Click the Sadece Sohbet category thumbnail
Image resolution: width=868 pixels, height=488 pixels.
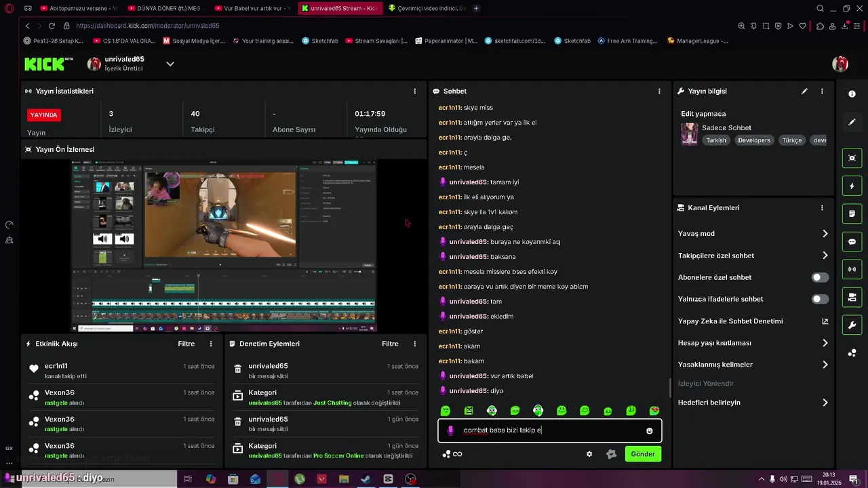[689, 134]
